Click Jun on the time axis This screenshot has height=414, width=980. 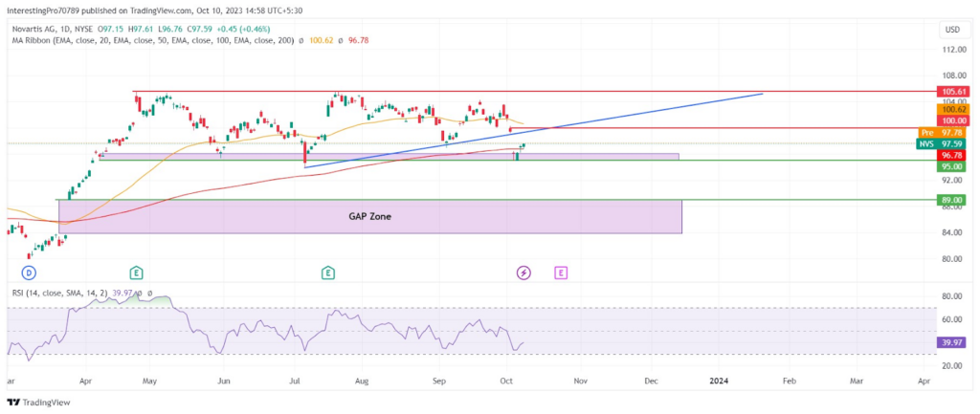click(223, 380)
